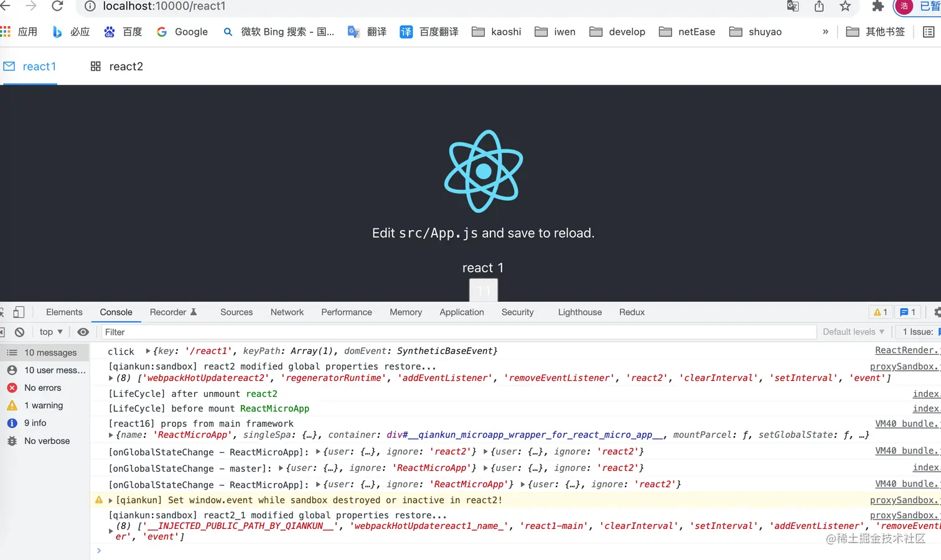Open the Default levels dropdown

[853, 332]
